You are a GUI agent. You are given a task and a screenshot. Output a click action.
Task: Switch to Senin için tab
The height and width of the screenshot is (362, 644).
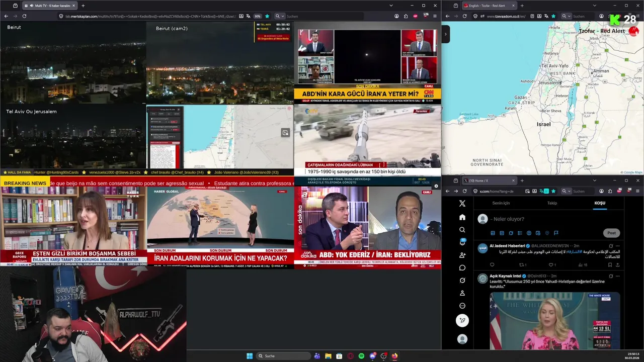click(x=501, y=203)
